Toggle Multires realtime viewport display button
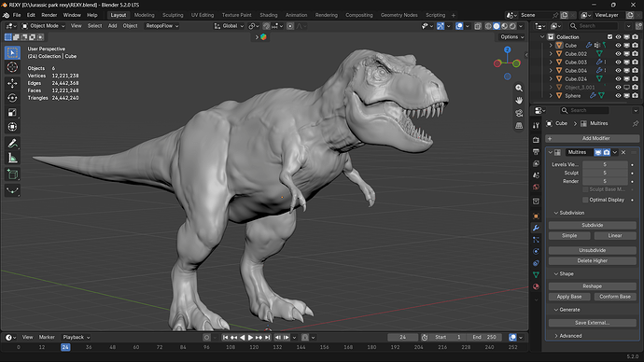Viewport: 644px width, 362px height. (598, 152)
